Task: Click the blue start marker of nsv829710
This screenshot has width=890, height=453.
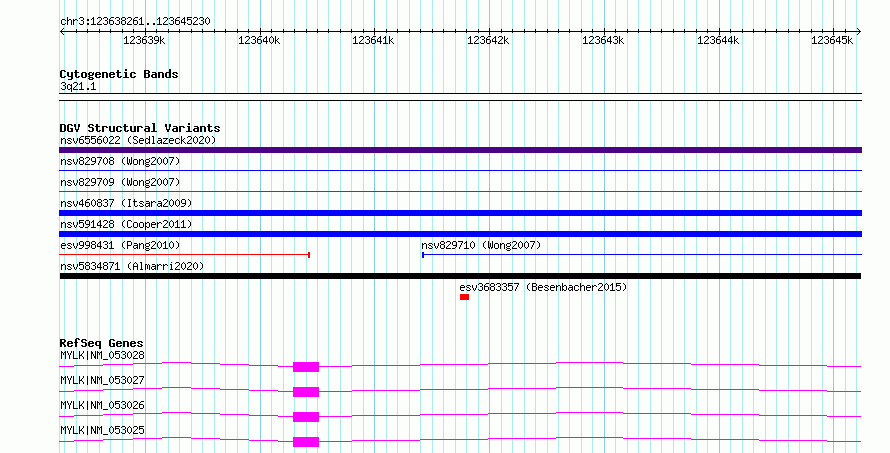Action: coord(423,255)
